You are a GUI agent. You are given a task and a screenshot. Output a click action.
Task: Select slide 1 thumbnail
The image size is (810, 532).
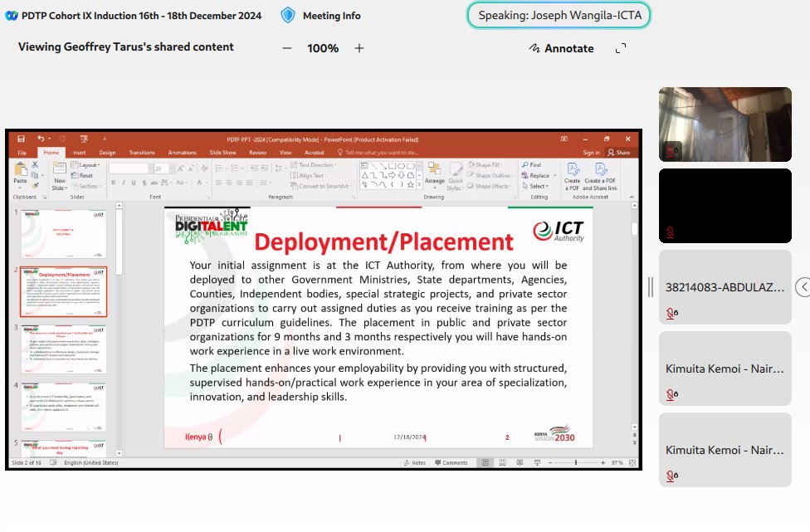pyautogui.click(x=64, y=234)
